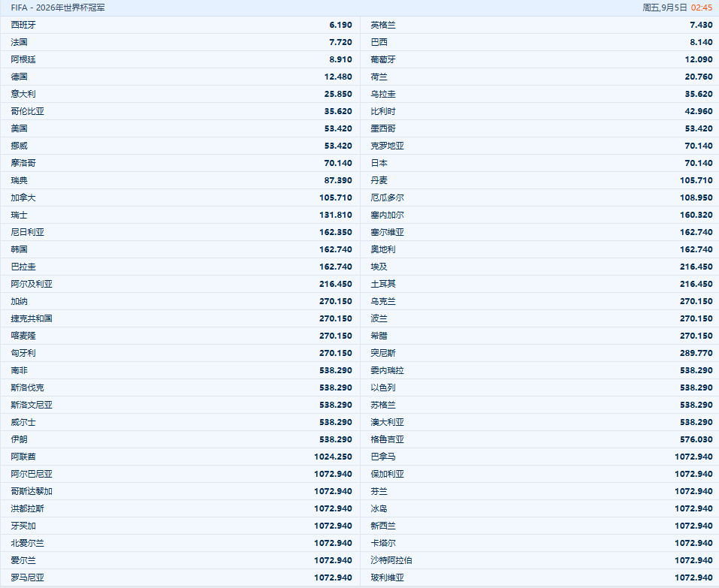
Task: Select the 玻利维亚 row in the table
Action: (539, 577)
